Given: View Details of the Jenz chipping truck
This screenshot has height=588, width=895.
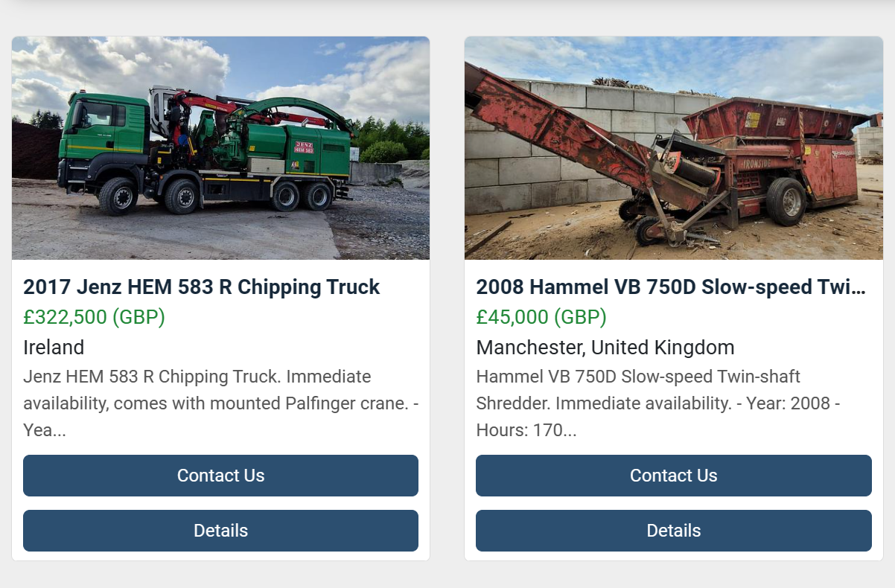Looking at the screenshot, I should pyautogui.click(x=220, y=530).
